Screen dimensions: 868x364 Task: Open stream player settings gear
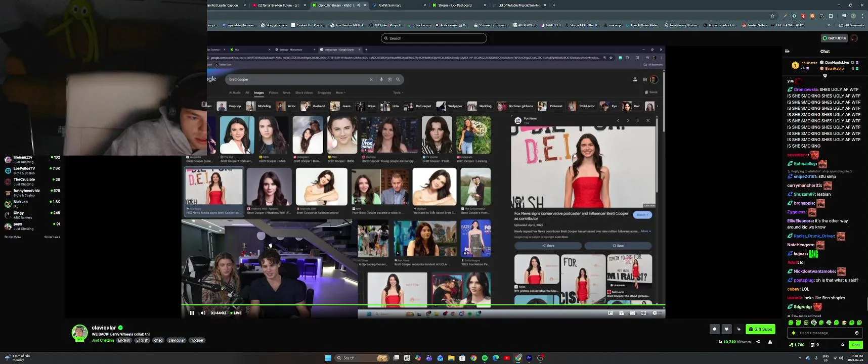click(655, 313)
